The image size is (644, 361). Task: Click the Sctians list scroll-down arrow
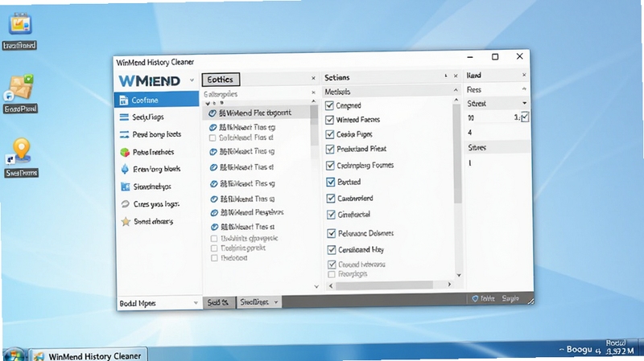point(459,275)
